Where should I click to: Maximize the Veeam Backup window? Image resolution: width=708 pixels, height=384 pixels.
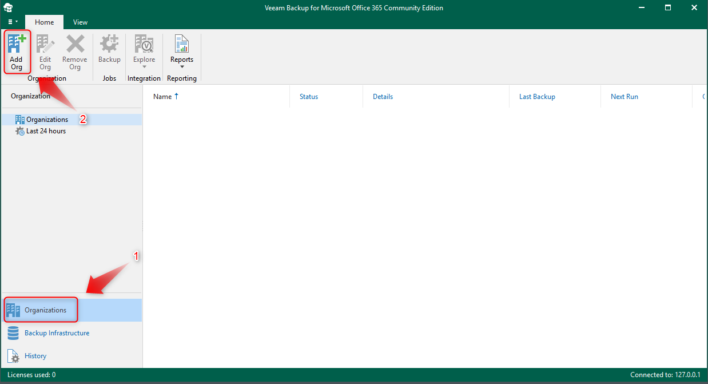pos(668,8)
